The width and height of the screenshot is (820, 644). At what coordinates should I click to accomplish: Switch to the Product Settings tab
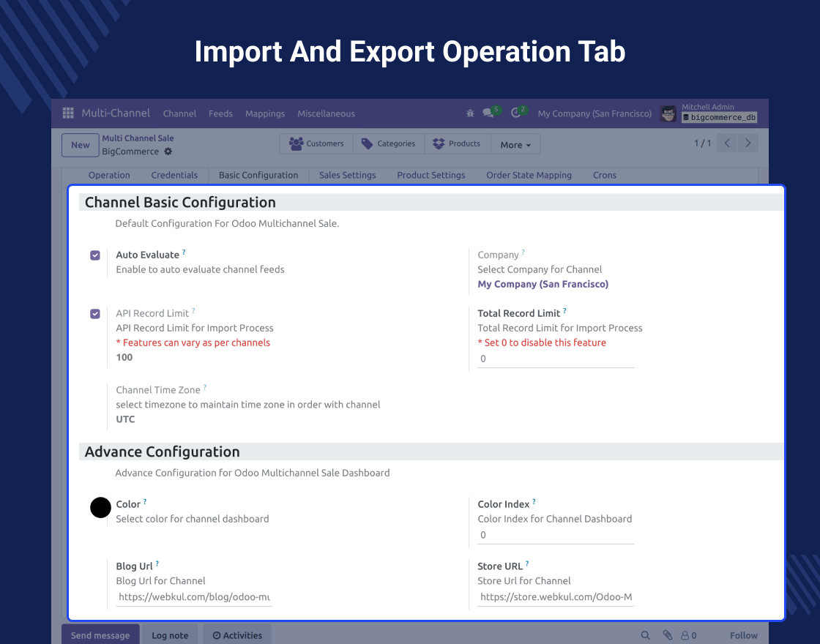coord(431,175)
